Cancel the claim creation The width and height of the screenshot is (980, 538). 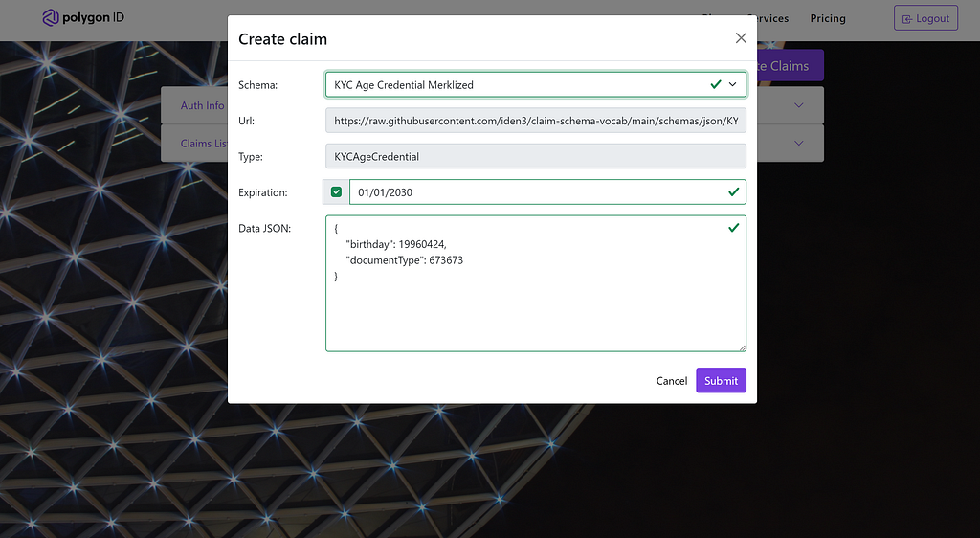[671, 381]
